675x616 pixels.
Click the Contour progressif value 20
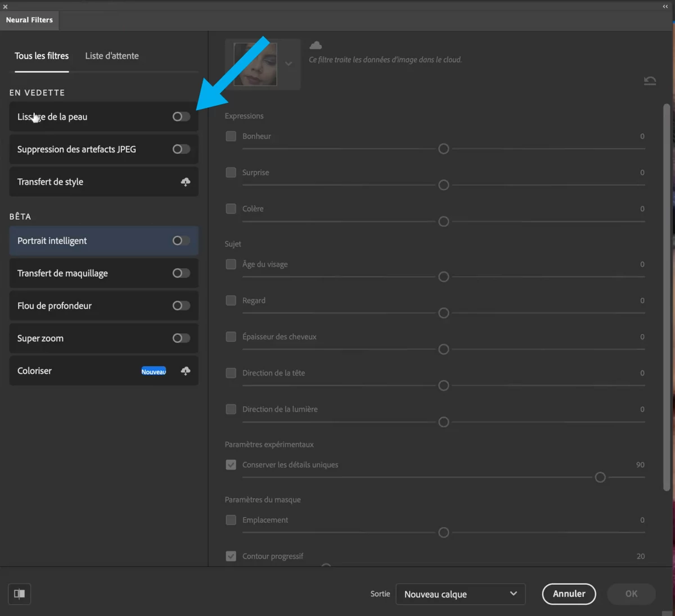click(x=641, y=556)
